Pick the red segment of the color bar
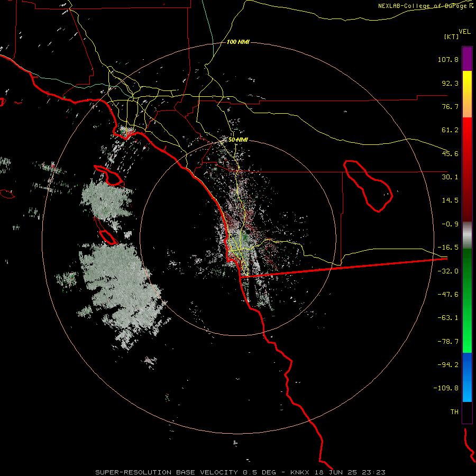Image resolution: width=476 pixels, height=476 pixels. point(467,169)
